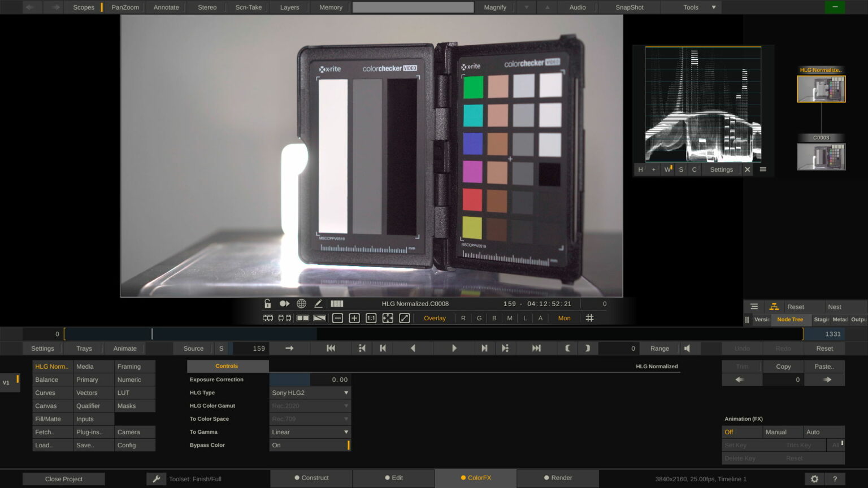Select the C0008 clip thumbnail in the node tree
Viewport: 868px width, 488px height.
pyautogui.click(x=821, y=155)
